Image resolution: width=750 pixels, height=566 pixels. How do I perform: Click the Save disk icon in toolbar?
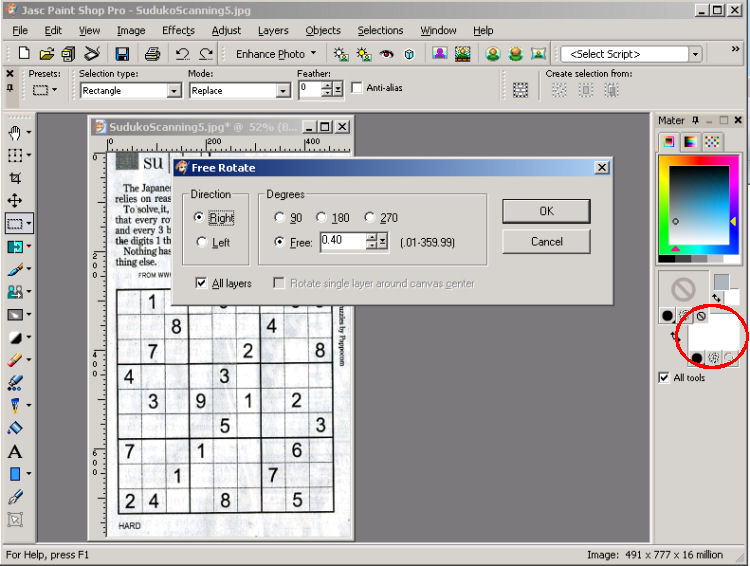click(121, 54)
